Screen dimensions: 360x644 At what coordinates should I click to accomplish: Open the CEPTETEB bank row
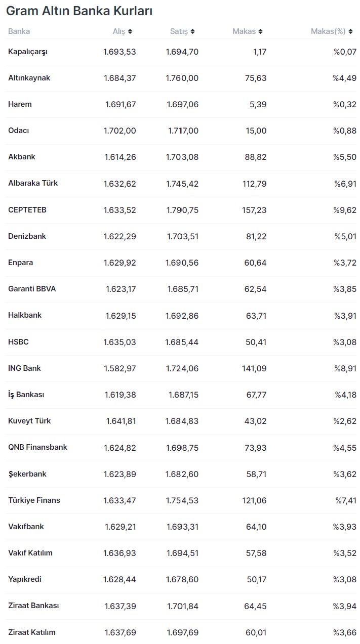27,209
